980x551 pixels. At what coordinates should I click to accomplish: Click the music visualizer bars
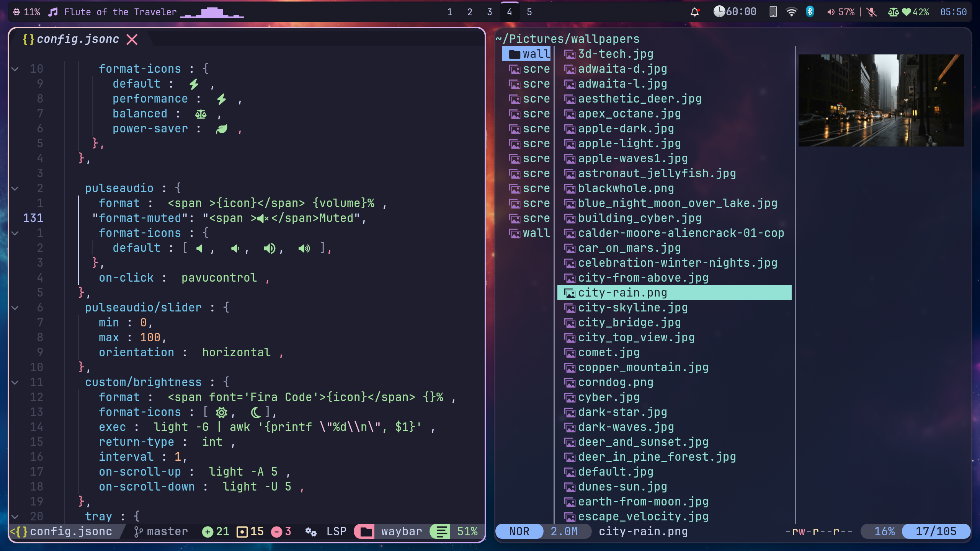click(212, 13)
